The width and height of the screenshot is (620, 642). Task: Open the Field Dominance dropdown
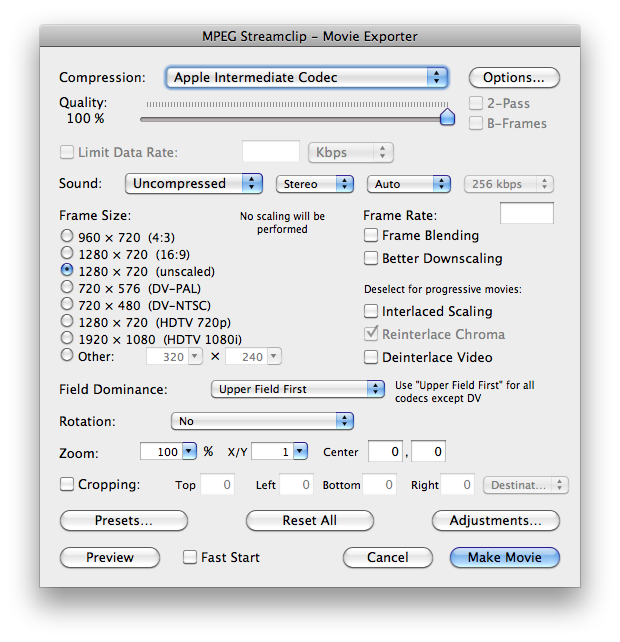(x=298, y=389)
